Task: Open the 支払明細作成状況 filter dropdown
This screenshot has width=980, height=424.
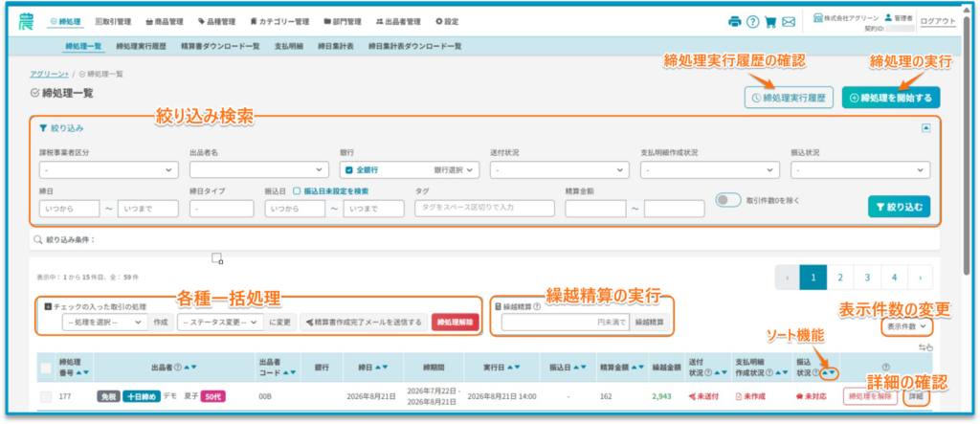Action: coord(710,169)
